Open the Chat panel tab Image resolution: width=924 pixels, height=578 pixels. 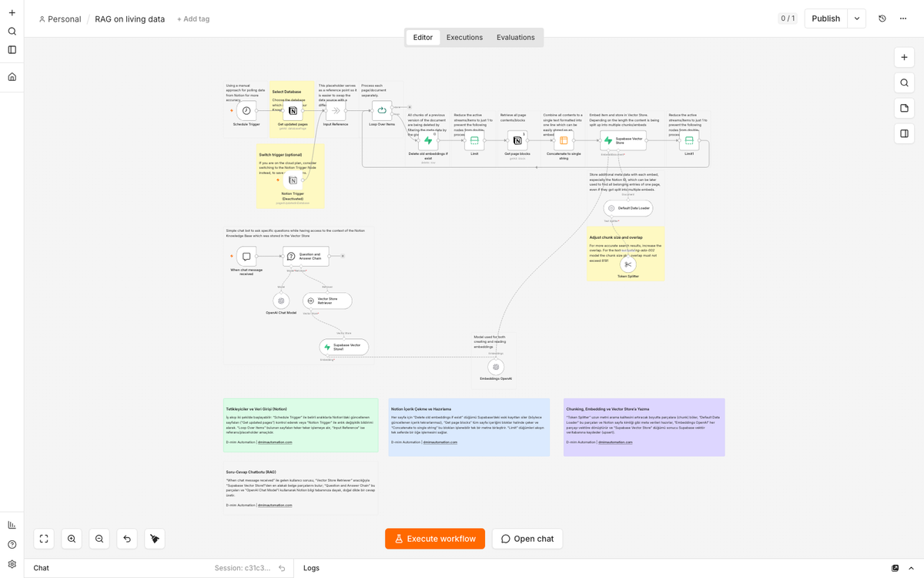(x=42, y=568)
